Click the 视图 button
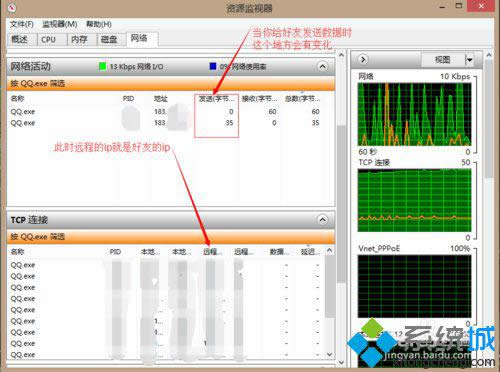The height and width of the screenshot is (372, 500). click(x=443, y=60)
